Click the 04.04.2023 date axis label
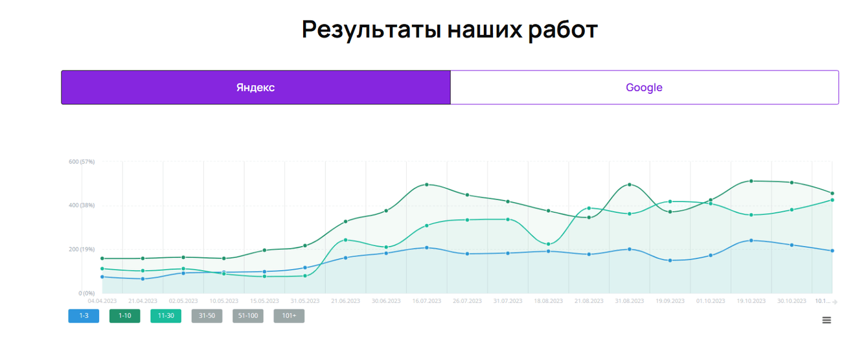Image resolution: width=868 pixels, height=349 pixels. click(102, 301)
